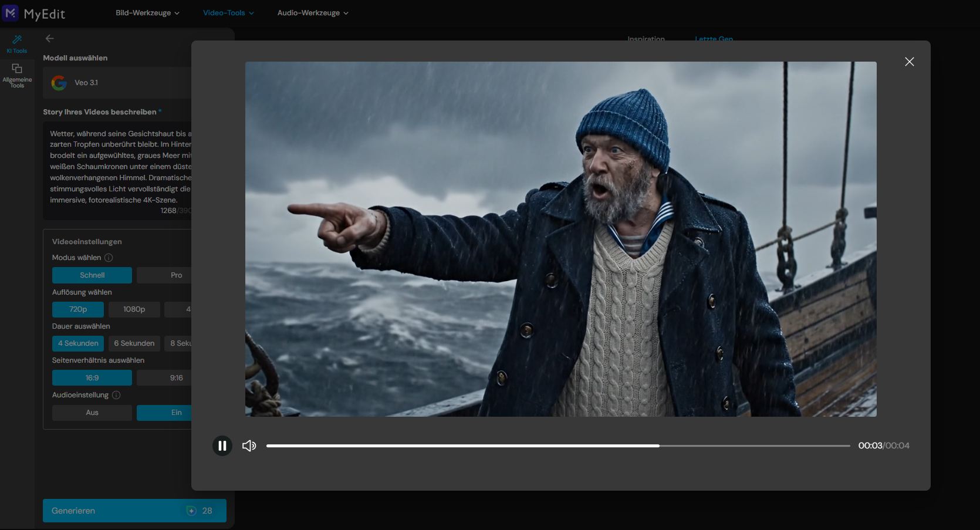Select the Pro mode
This screenshot has width=980, height=530.
[164, 275]
